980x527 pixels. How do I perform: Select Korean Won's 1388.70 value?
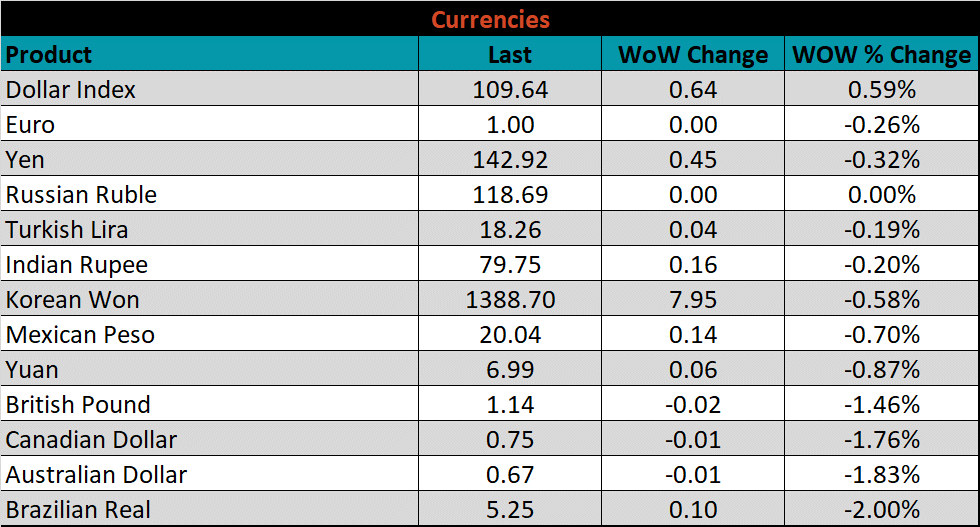pos(510,300)
